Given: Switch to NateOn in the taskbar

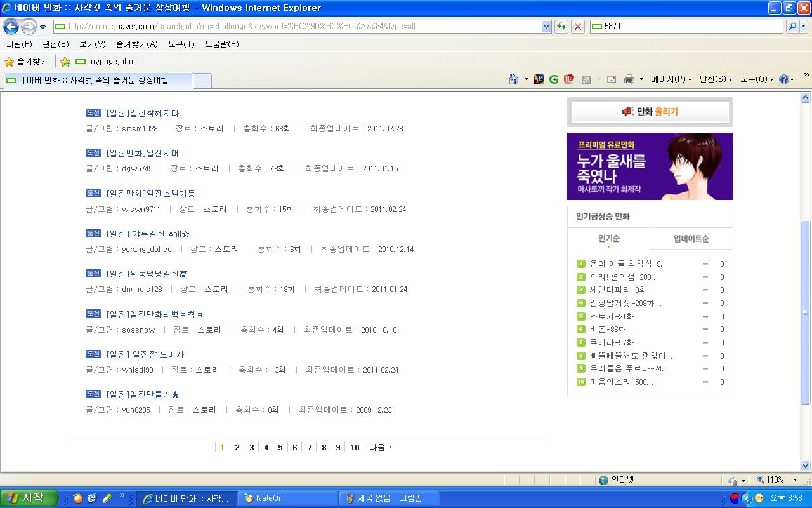Looking at the screenshot, I should pyautogui.click(x=288, y=498).
